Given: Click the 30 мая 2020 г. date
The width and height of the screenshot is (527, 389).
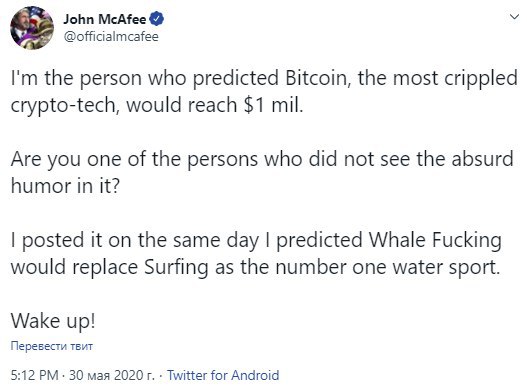Looking at the screenshot, I should tap(112, 375).
